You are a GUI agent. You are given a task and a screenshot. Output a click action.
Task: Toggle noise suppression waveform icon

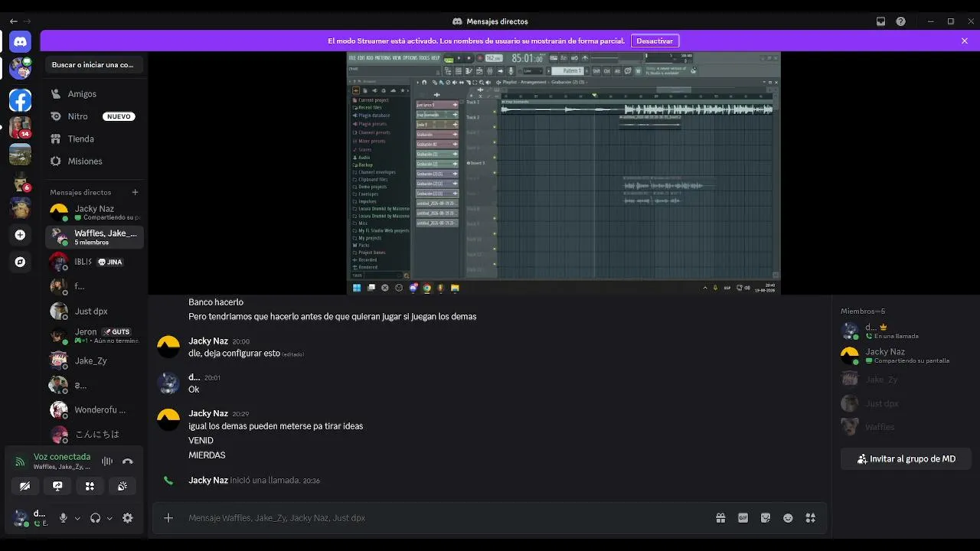click(107, 461)
